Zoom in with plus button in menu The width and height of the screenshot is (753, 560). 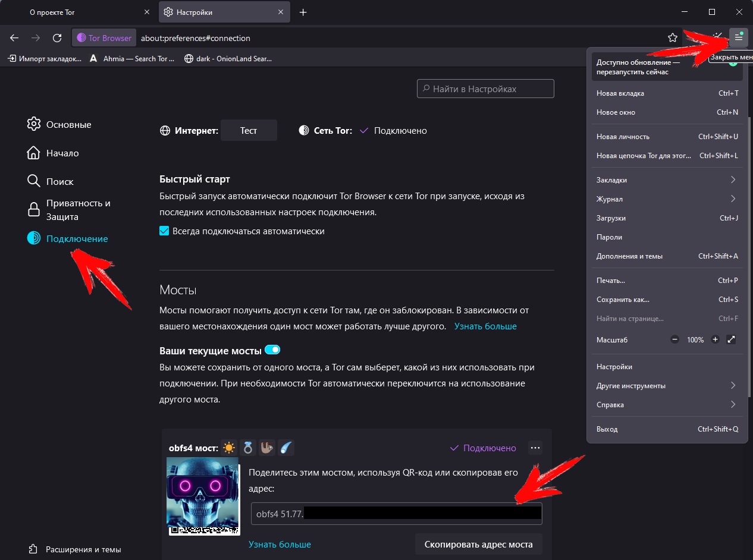(715, 339)
